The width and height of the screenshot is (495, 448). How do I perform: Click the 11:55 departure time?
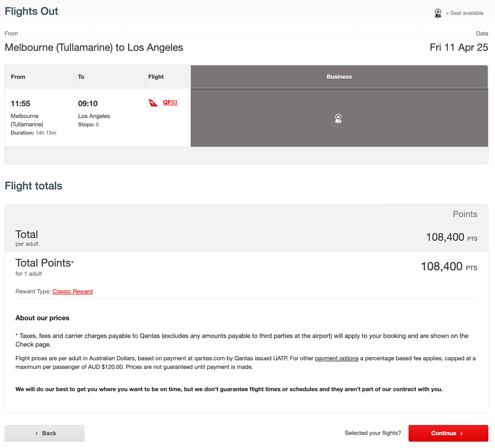tap(20, 104)
